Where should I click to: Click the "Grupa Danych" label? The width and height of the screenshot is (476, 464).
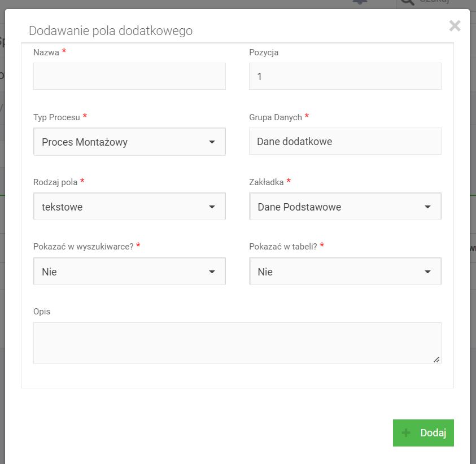pyautogui.click(x=276, y=117)
